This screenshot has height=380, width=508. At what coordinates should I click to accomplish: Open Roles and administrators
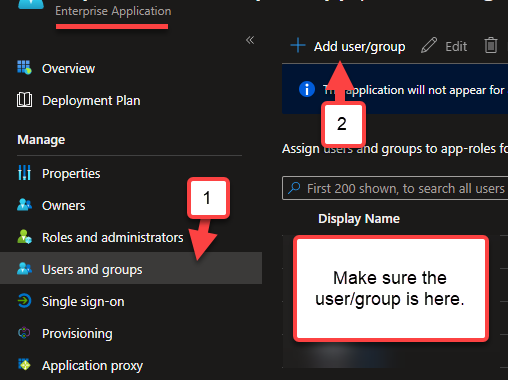click(x=113, y=238)
